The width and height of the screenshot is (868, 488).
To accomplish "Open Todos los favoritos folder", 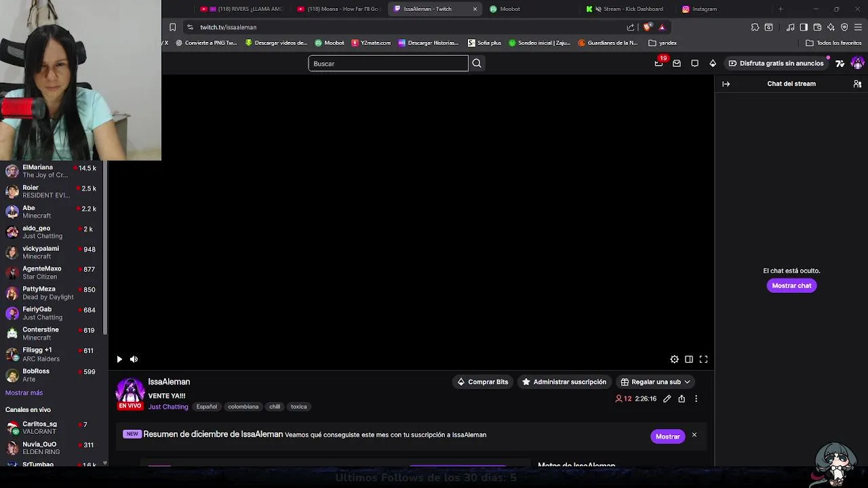I will (833, 43).
